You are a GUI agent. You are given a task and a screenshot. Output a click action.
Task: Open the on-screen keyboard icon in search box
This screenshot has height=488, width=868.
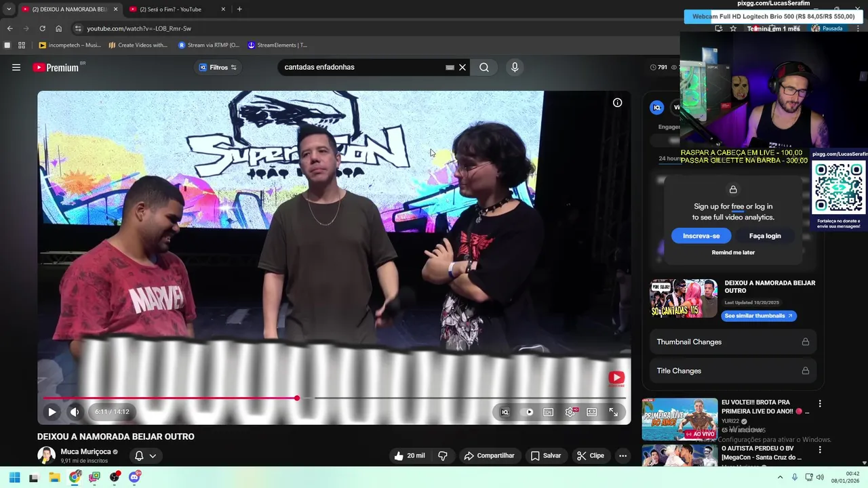pos(450,67)
